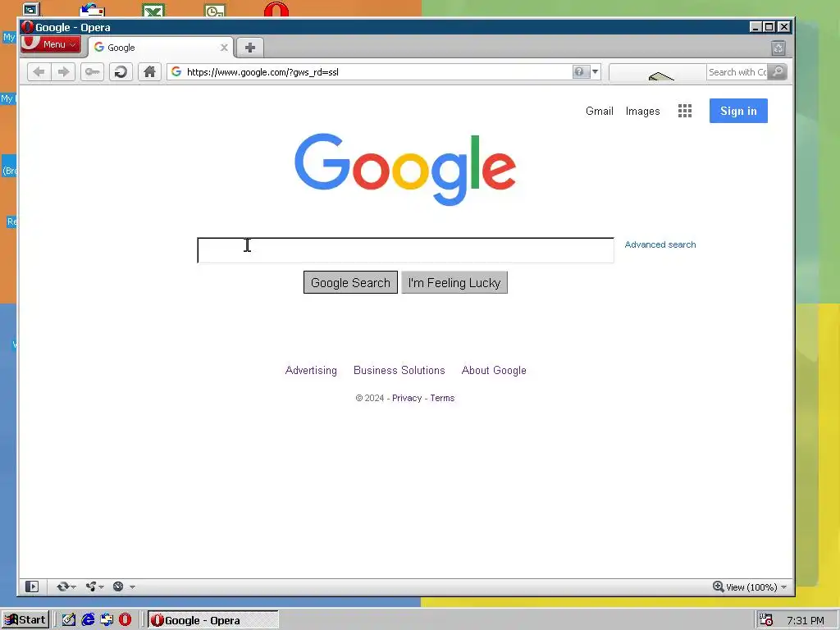Launch Opera from quick launch bar
This screenshot has width=840, height=630.
click(125, 620)
